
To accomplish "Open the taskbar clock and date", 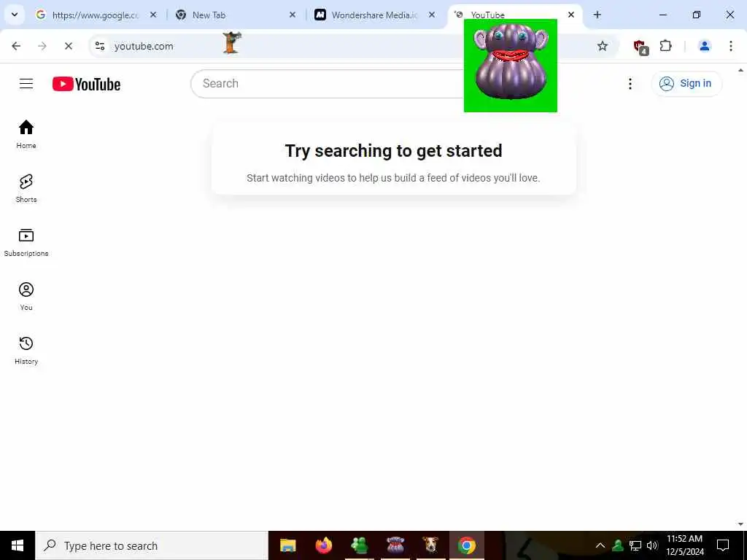I will 684,545.
